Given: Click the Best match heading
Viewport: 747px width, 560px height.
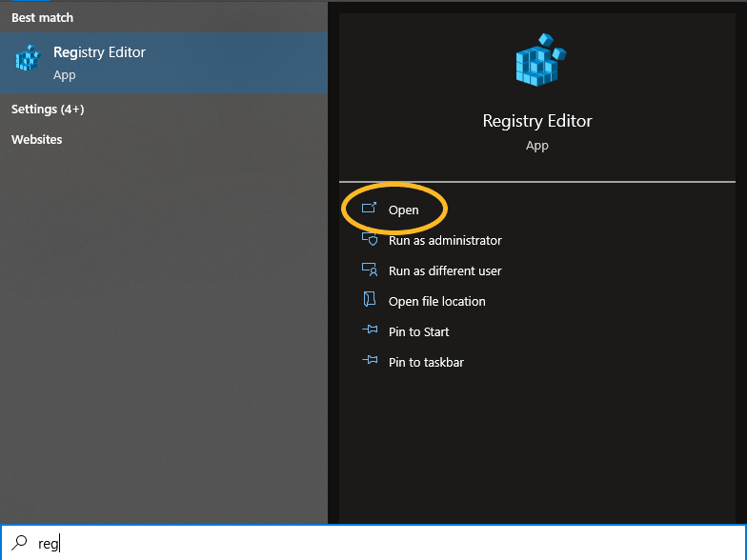Looking at the screenshot, I should coord(42,17).
